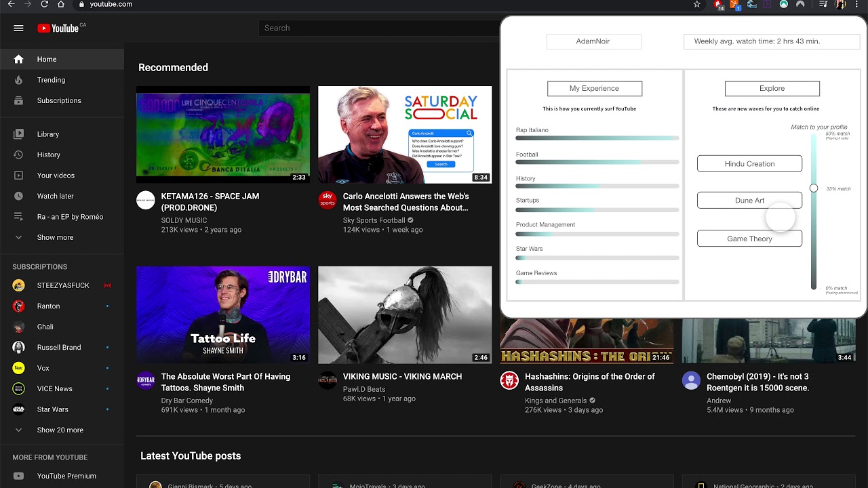Expand Show more in the sidebar

click(62, 237)
